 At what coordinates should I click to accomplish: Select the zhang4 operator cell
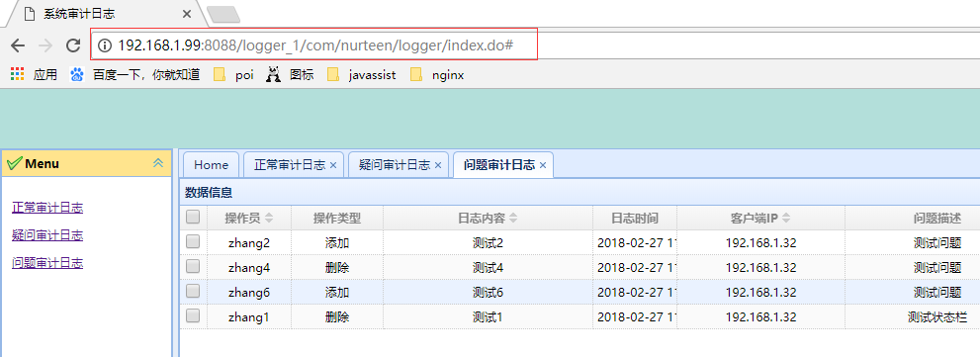(x=249, y=268)
